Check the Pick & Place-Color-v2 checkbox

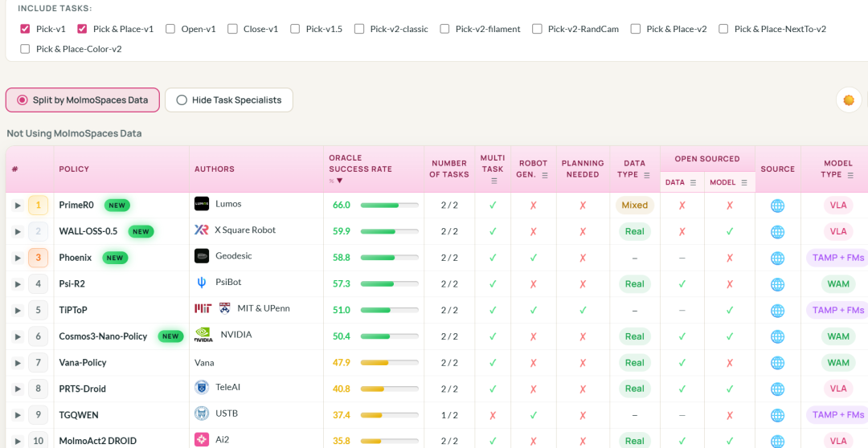[25, 49]
